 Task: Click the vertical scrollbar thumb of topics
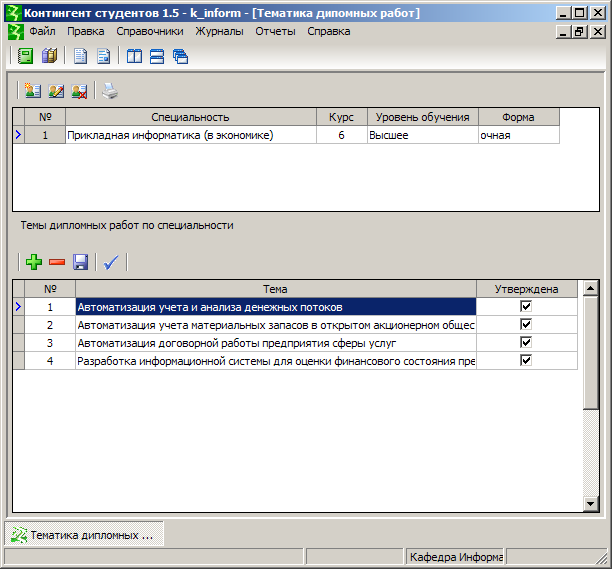[591, 352]
